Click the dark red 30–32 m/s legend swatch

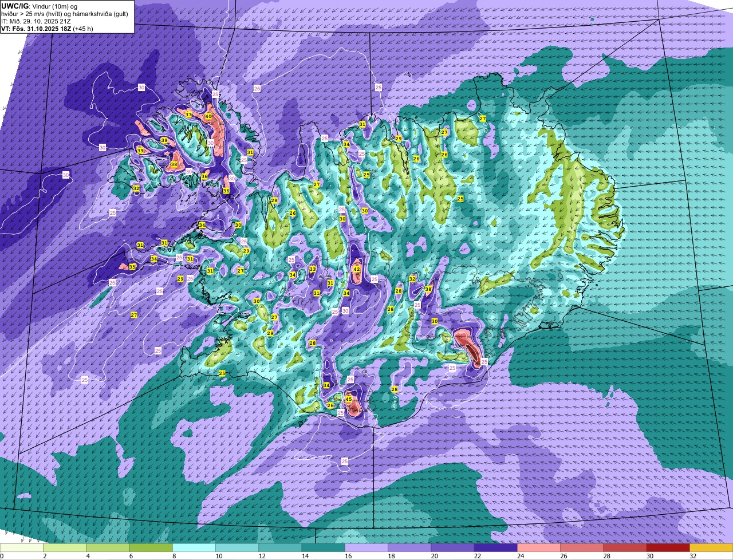668,547
